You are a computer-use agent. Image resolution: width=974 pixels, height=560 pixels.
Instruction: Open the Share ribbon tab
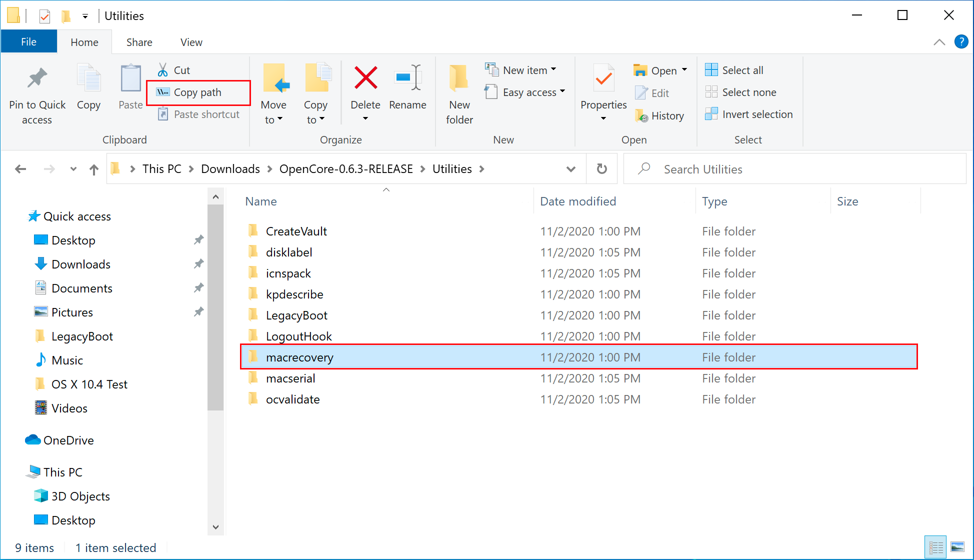click(139, 42)
